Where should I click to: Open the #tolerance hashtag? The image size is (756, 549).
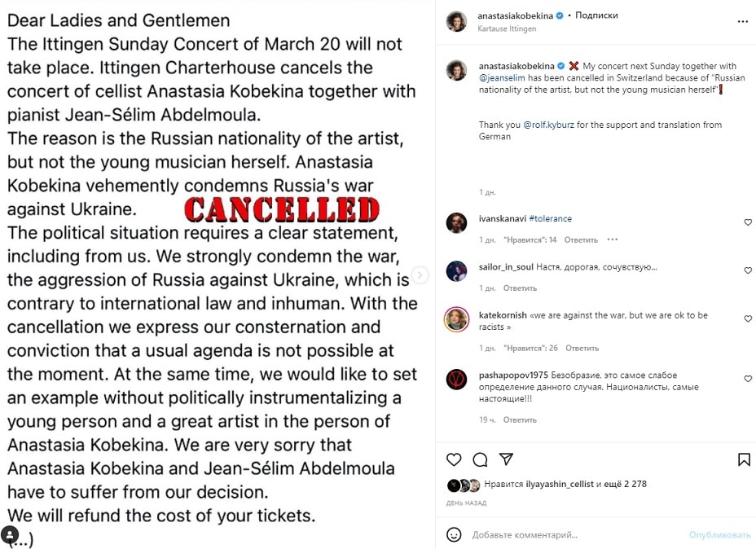tap(550, 218)
